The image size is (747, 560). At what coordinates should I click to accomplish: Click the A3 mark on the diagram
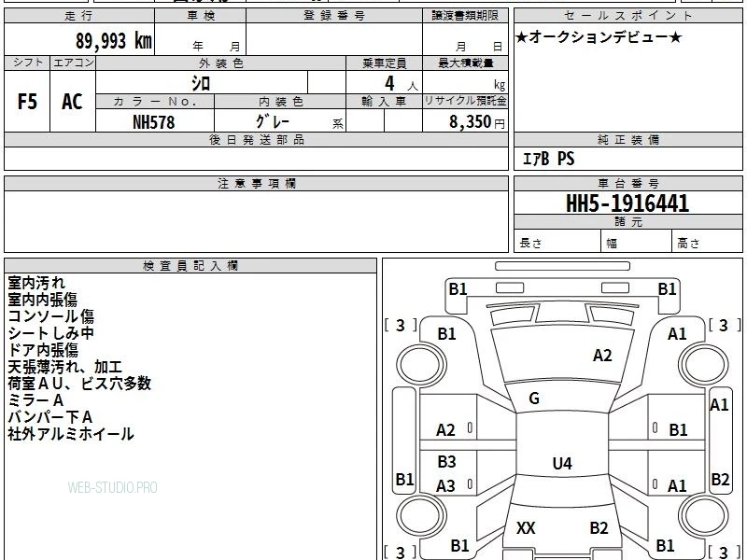coord(446,486)
